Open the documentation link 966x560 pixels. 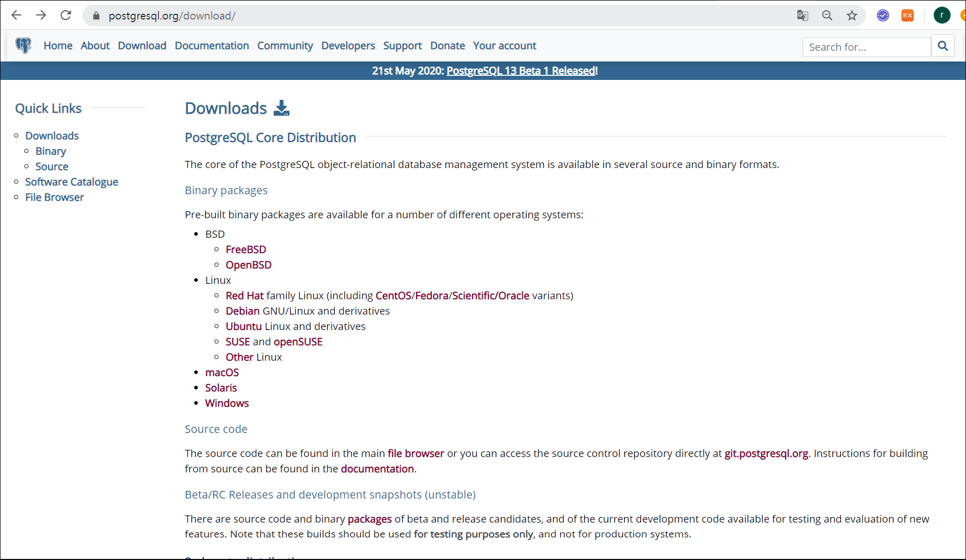pos(377,469)
